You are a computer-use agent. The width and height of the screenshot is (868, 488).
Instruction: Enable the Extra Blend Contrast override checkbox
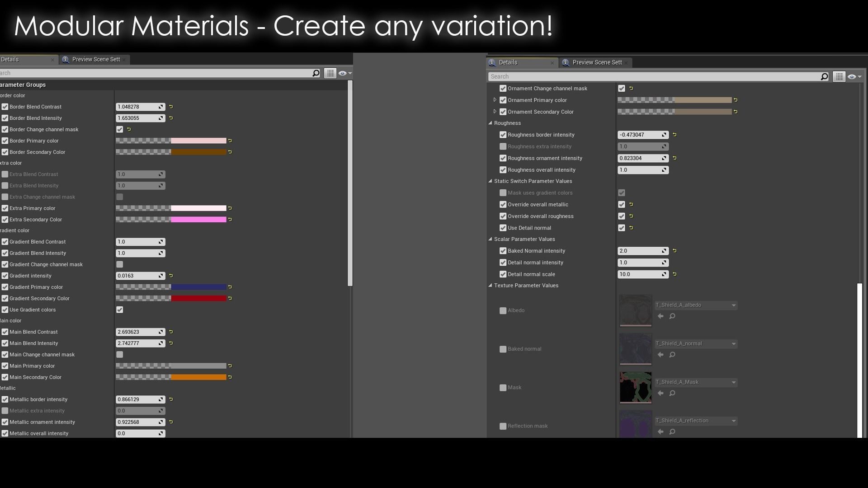[x=5, y=174]
